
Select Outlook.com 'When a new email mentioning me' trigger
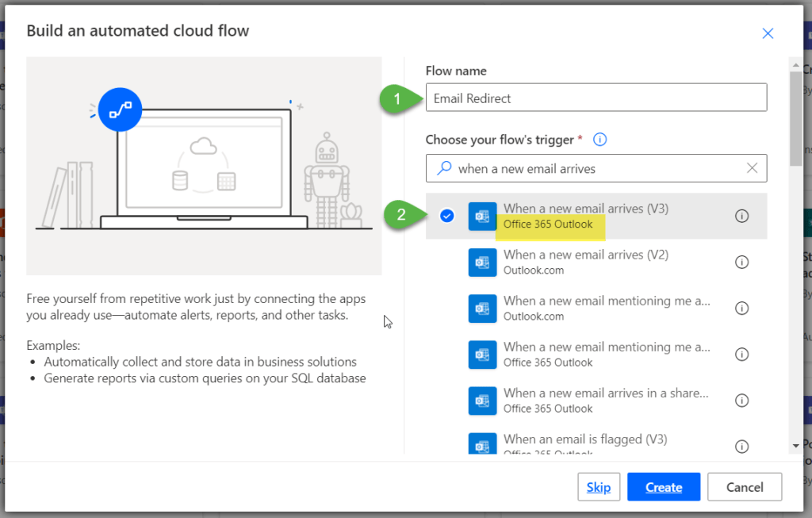pos(596,309)
